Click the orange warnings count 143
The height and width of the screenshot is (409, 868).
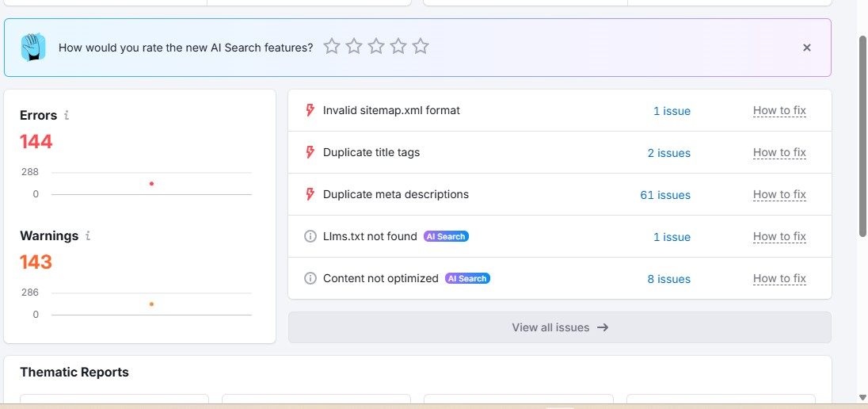(x=36, y=262)
